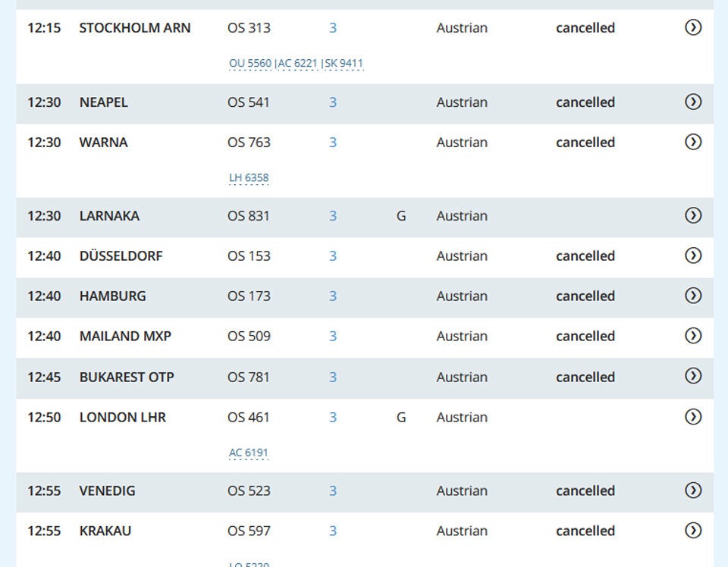Click arrow icon for Hamburg flight

tap(692, 296)
